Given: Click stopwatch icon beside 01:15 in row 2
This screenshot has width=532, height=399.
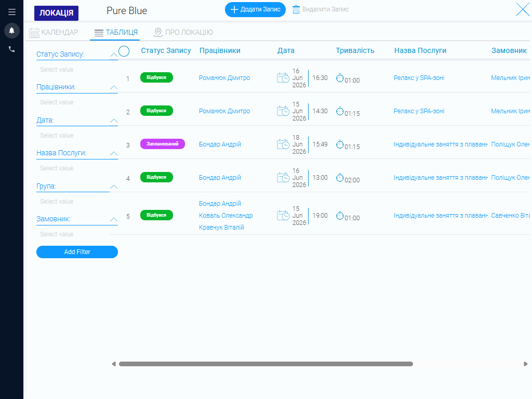Looking at the screenshot, I should click(x=340, y=111).
